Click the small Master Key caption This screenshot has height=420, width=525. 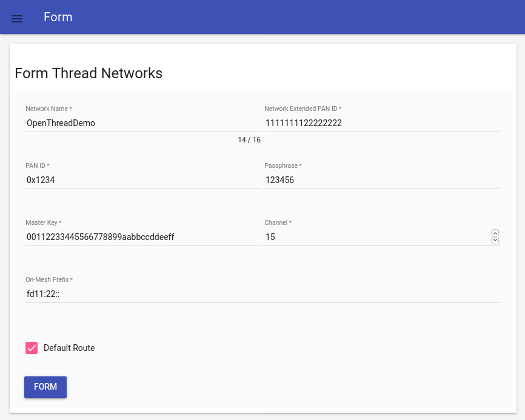pyautogui.click(x=43, y=223)
